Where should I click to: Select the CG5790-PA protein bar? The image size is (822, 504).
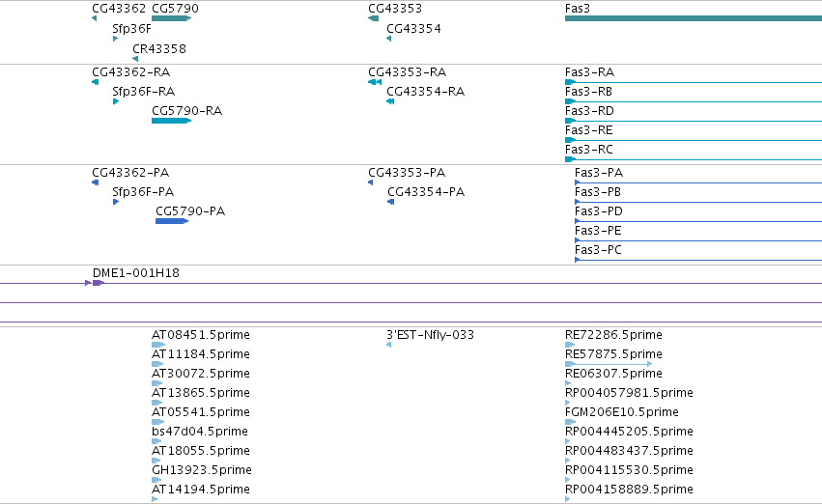[x=172, y=221]
